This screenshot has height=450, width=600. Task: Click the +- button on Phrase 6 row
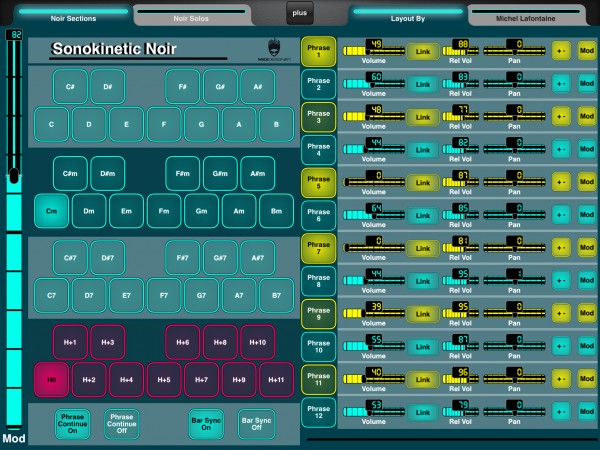[561, 215]
